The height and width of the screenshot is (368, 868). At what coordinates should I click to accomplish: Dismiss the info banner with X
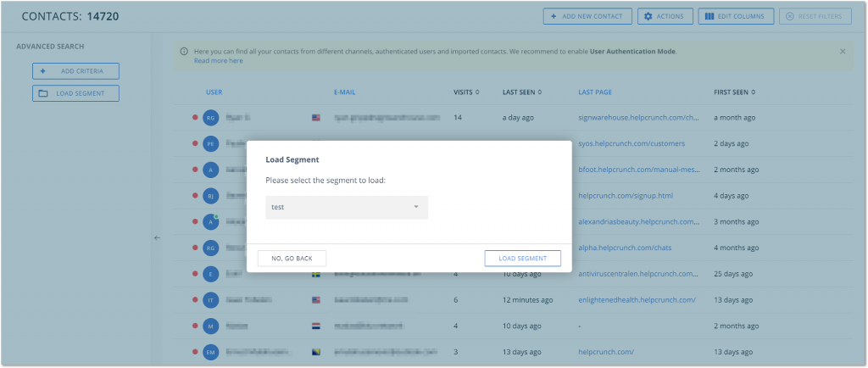pyautogui.click(x=843, y=52)
